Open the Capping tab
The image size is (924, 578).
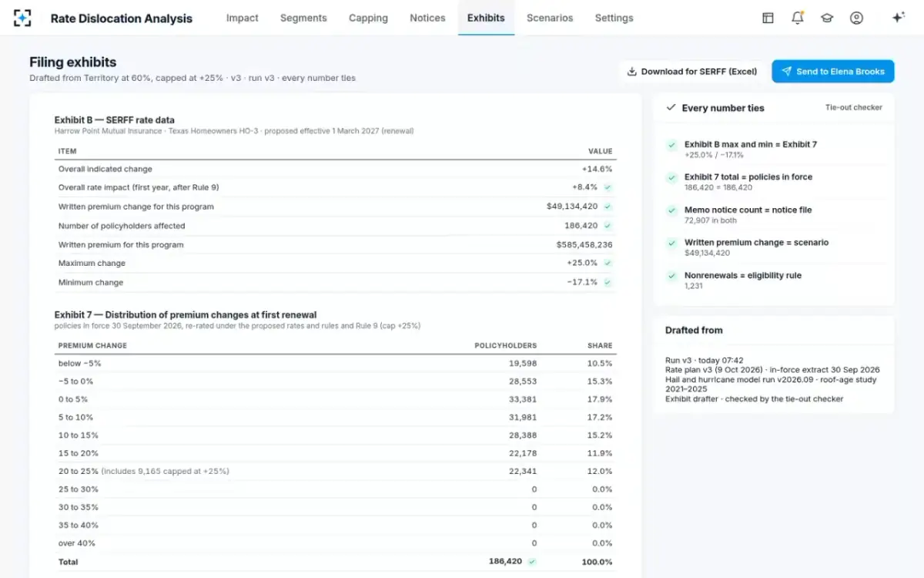[368, 18]
